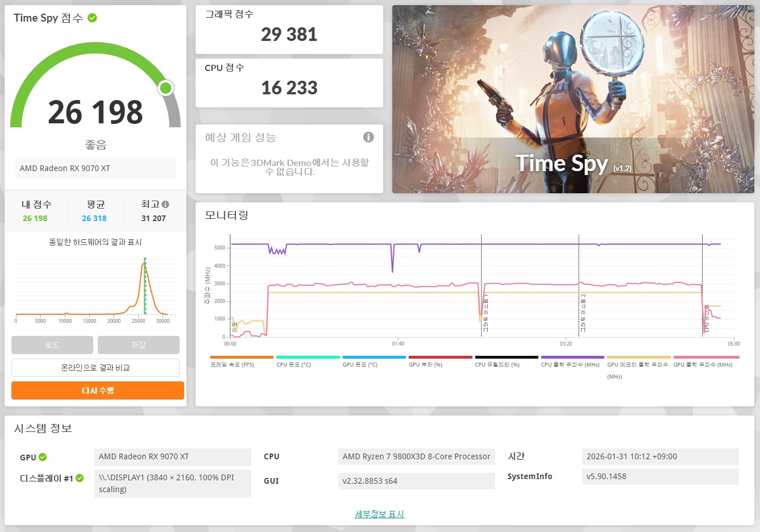Click the 온라인으로 결과 비교 button
This screenshot has height=532, width=760.
pos(95,368)
